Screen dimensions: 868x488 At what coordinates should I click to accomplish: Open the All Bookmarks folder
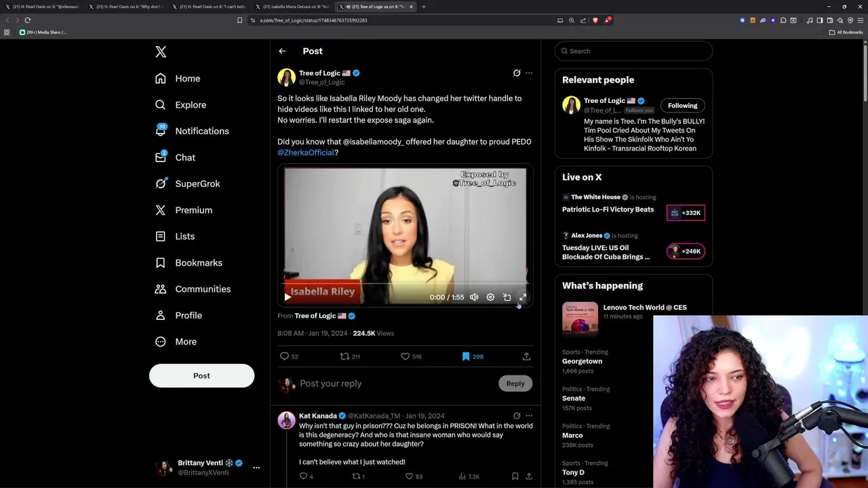coord(846,33)
